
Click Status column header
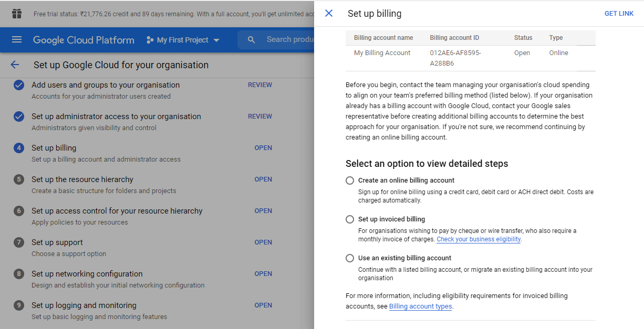tap(523, 38)
